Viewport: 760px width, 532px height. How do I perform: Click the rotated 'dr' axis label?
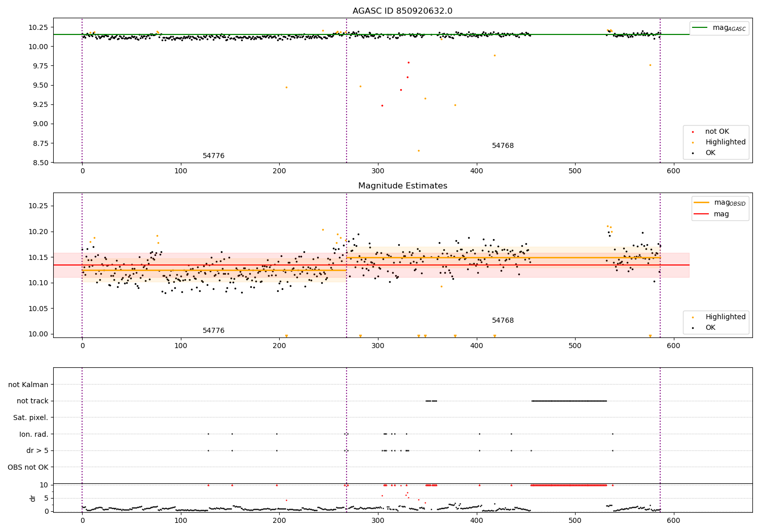click(33, 498)
